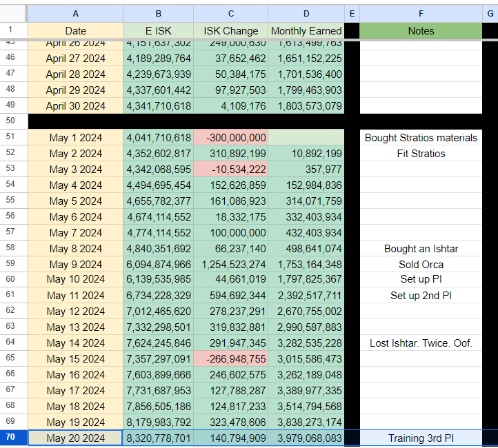
Task: Select column F header
Action: 421,12
